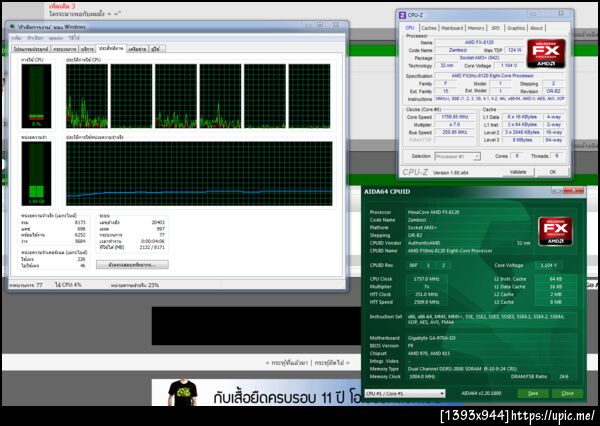Click the x 7.0 multiplier value in CPU-Z
The image size is (600, 426).
[x=455, y=125]
